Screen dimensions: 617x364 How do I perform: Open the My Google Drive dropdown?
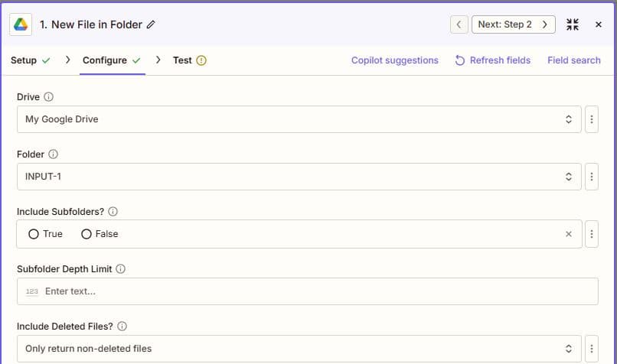299,119
